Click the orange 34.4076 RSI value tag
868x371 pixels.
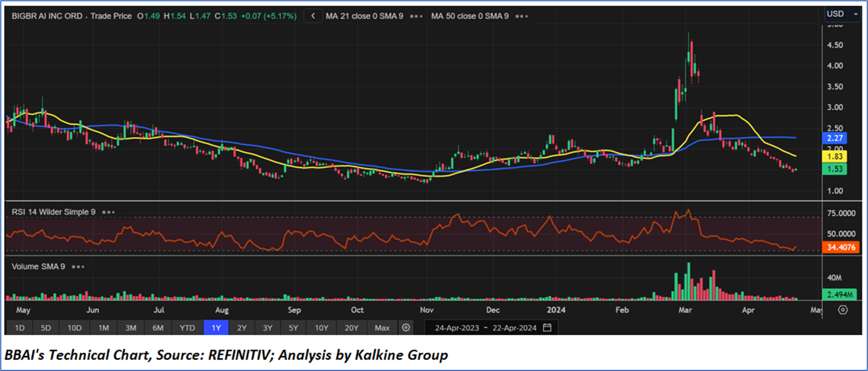click(840, 247)
